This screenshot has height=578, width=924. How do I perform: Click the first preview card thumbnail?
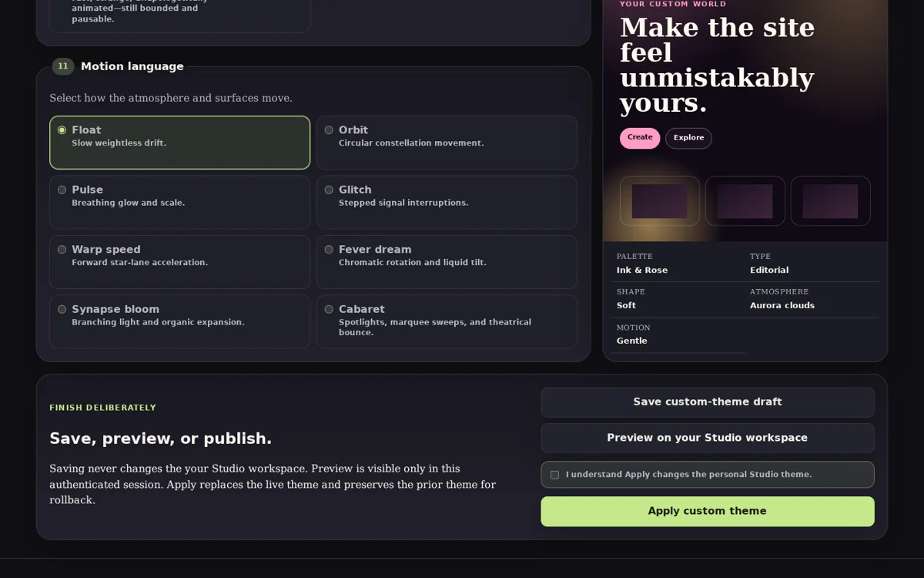tap(660, 201)
